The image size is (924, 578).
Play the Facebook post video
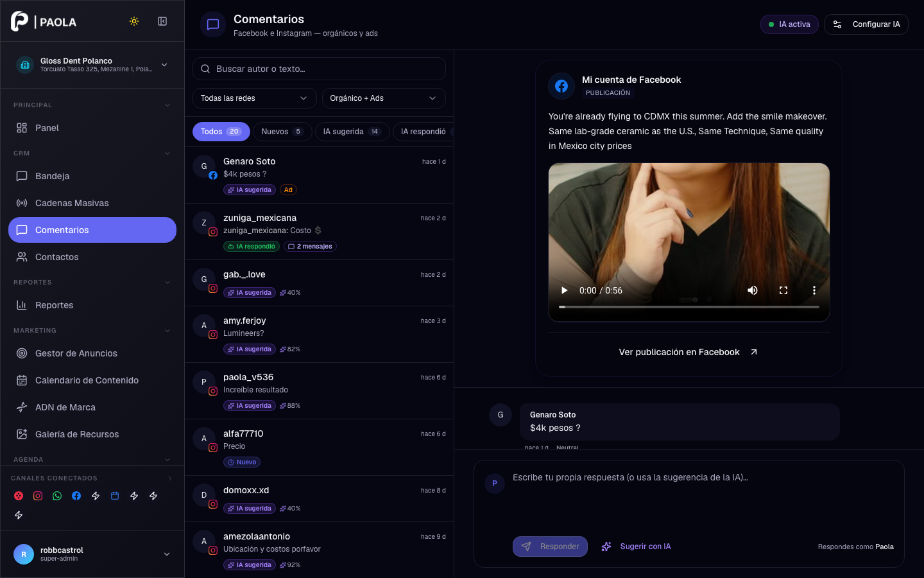click(x=565, y=290)
